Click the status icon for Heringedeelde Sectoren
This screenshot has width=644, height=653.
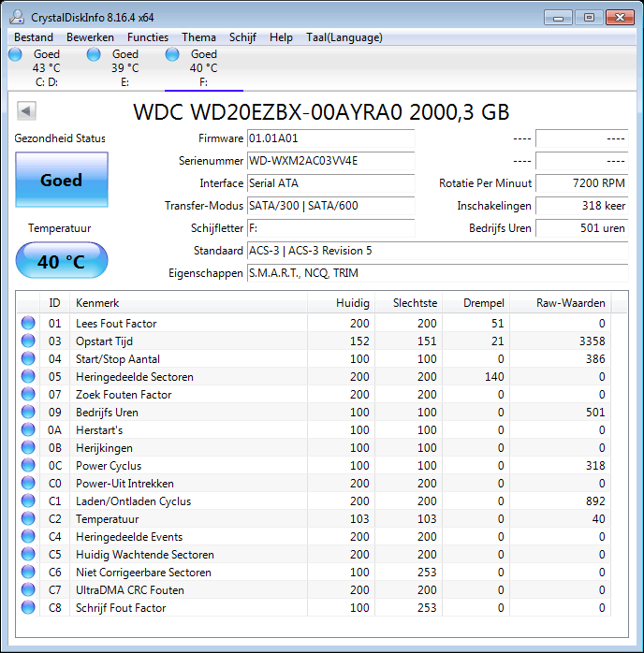point(28,376)
